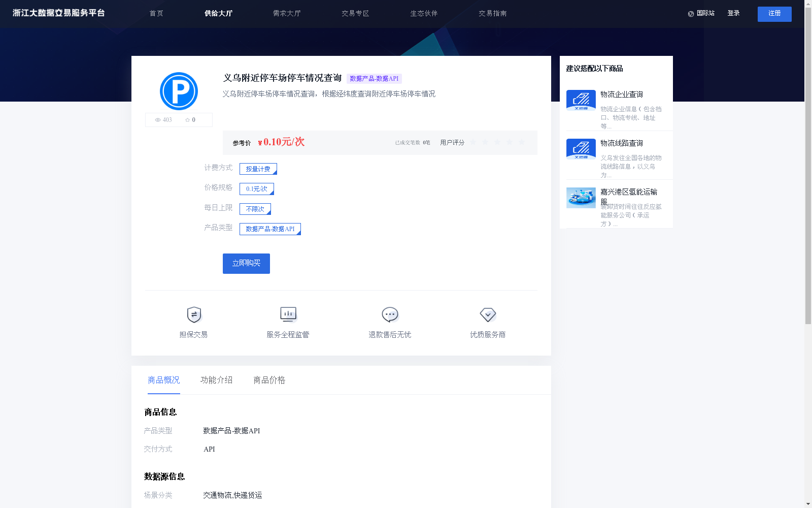Open the 需求大厅 navigation item
The height and width of the screenshot is (508, 812).
287,14
